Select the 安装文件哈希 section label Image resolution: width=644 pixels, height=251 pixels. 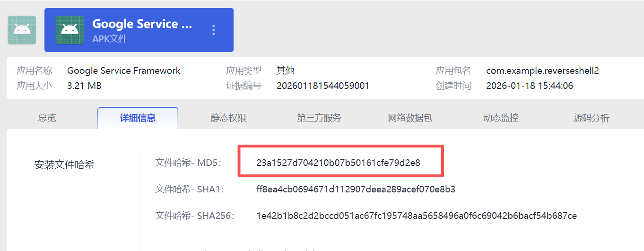pos(64,165)
